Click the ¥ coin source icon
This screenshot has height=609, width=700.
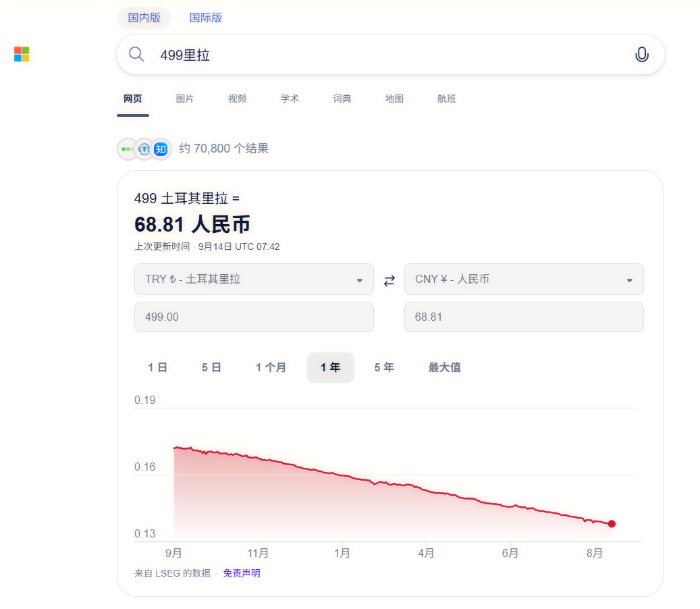(144, 149)
